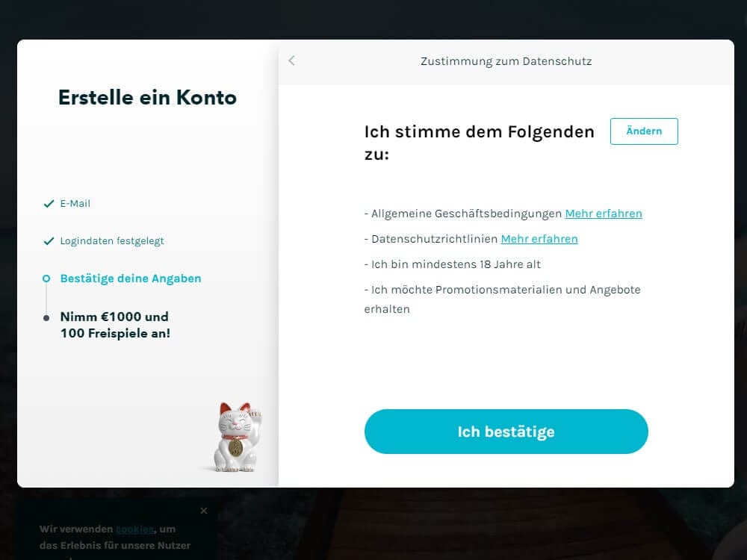This screenshot has width=747, height=560.
Task: Open Mehr erfahren for Datenschutzrichtlinien
Action: tap(539, 239)
